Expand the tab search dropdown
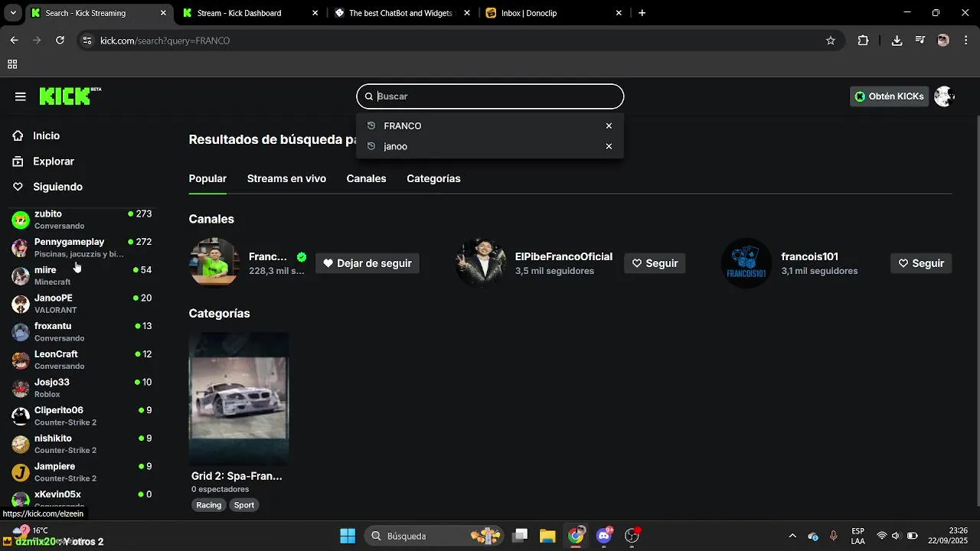The width and height of the screenshot is (980, 551). point(12,13)
